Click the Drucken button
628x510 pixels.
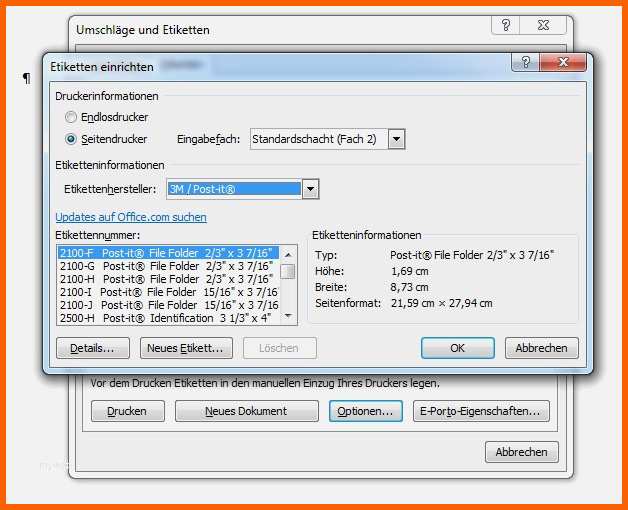[x=127, y=411]
